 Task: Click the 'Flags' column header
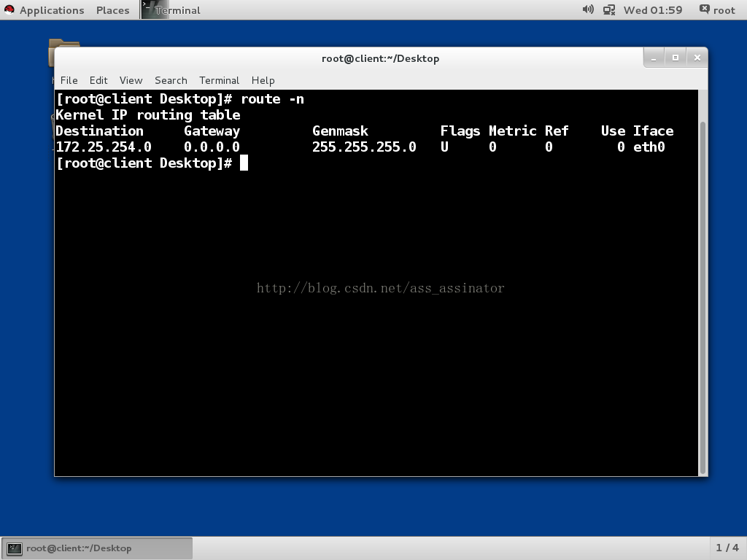460,131
